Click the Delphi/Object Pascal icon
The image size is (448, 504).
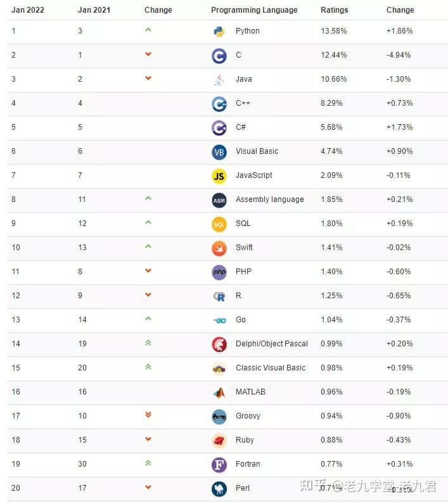(x=219, y=344)
